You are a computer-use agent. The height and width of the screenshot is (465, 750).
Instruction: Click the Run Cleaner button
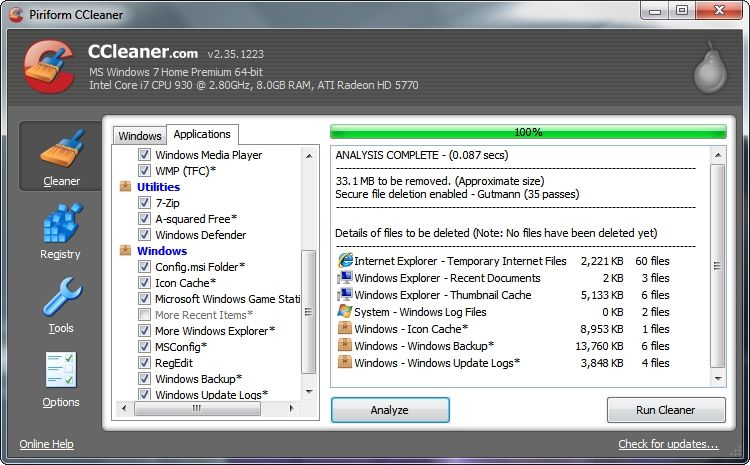(666, 410)
